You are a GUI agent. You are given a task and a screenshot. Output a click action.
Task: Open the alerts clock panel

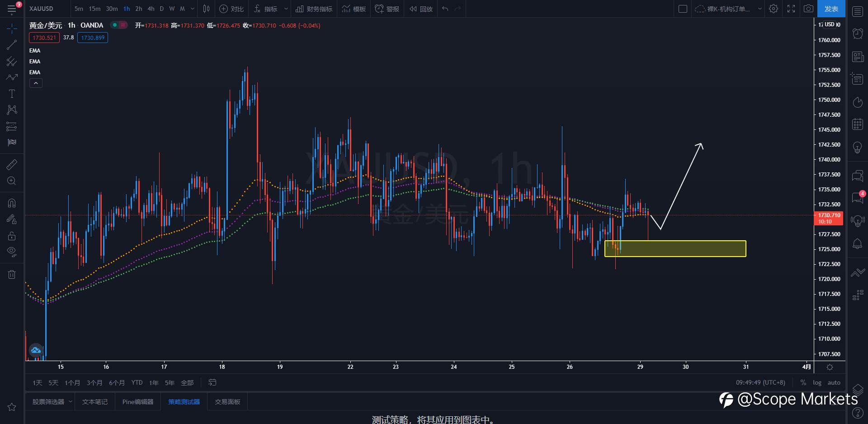point(858,33)
